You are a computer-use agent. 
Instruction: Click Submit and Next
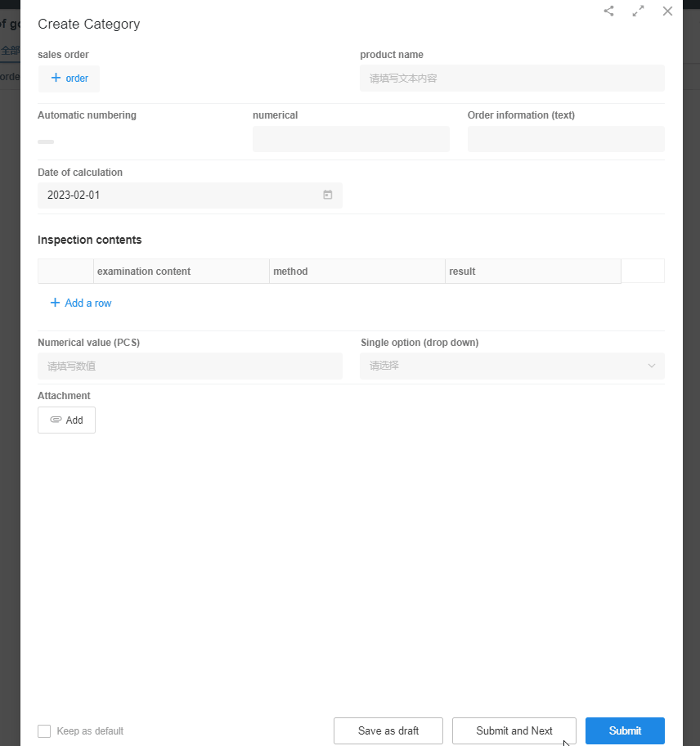pyautogui.click(x=514, y=730)
